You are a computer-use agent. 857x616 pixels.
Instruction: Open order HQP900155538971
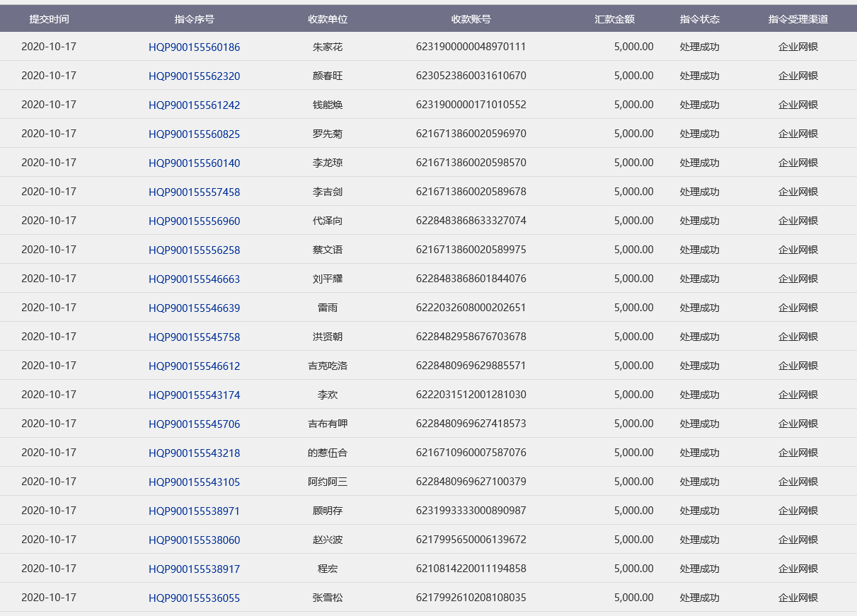(194, 511)
